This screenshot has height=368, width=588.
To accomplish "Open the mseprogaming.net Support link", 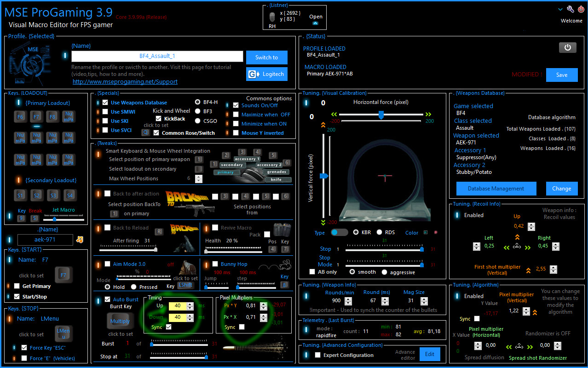I will (x=125, y=81).
